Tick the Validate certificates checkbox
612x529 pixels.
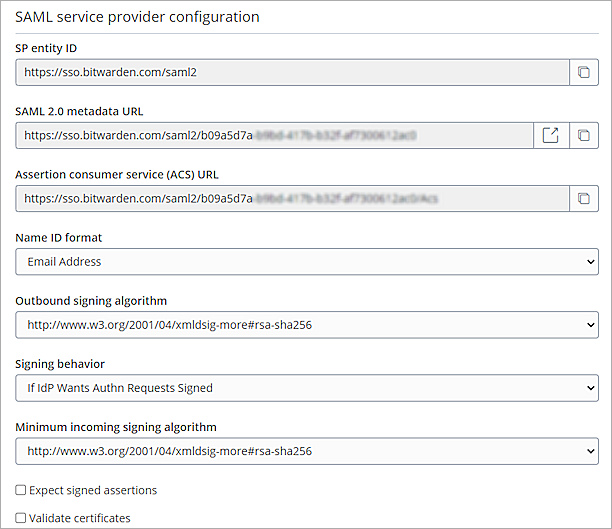pos(21,518)
